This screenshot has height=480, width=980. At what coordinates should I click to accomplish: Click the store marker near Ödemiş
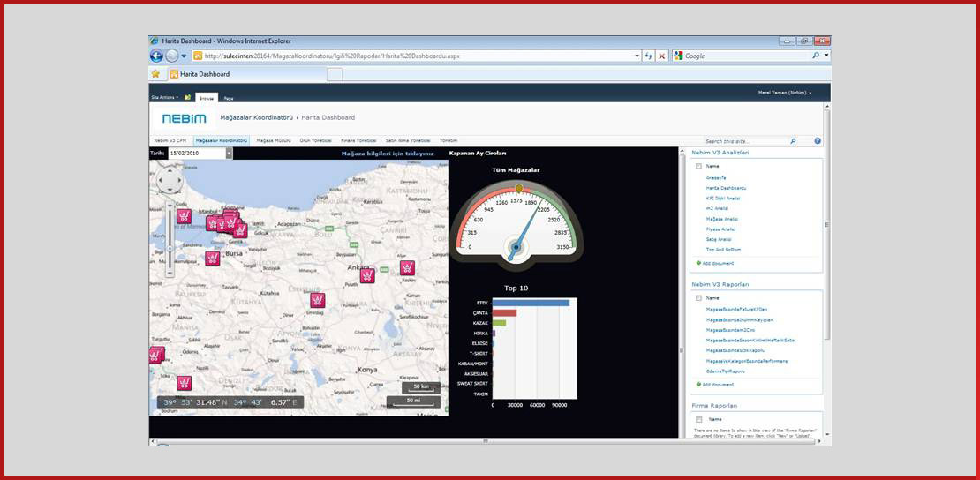pos(156,355)
